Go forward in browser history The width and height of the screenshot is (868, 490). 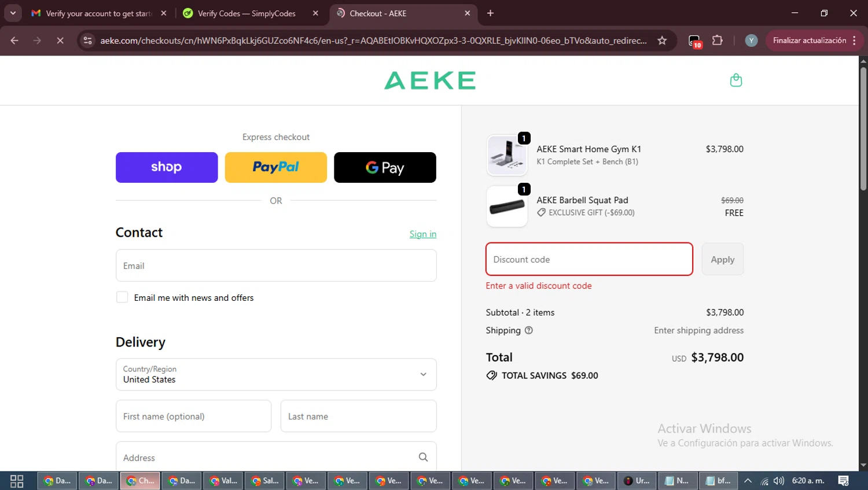coord(37,40)
